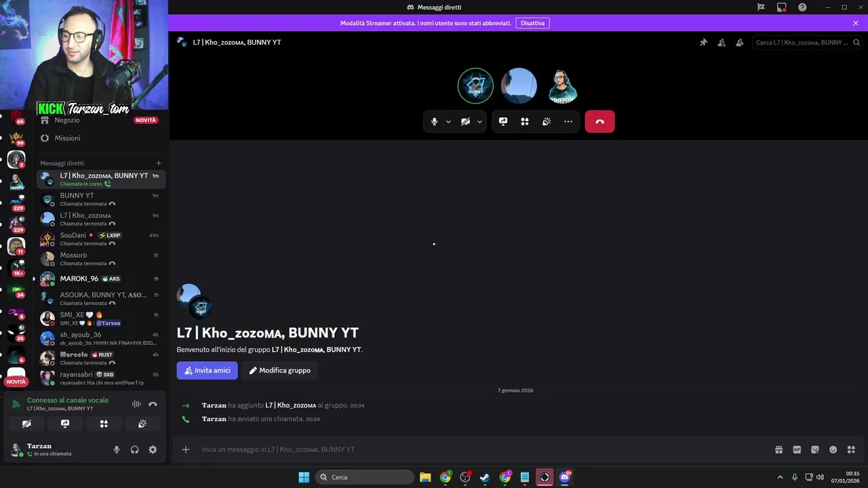Open Mossorò direct message
This screenshot has width=868, height=488.
coord(100,259)
